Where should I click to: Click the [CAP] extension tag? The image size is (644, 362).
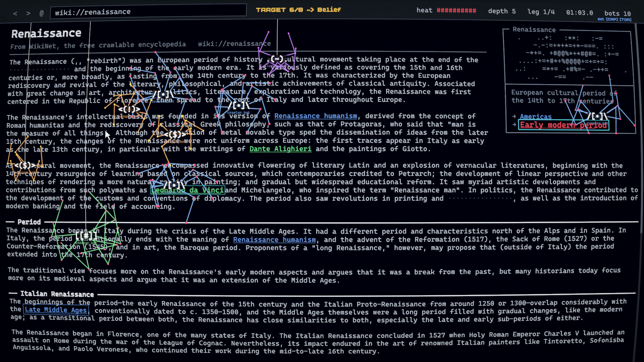612,19
